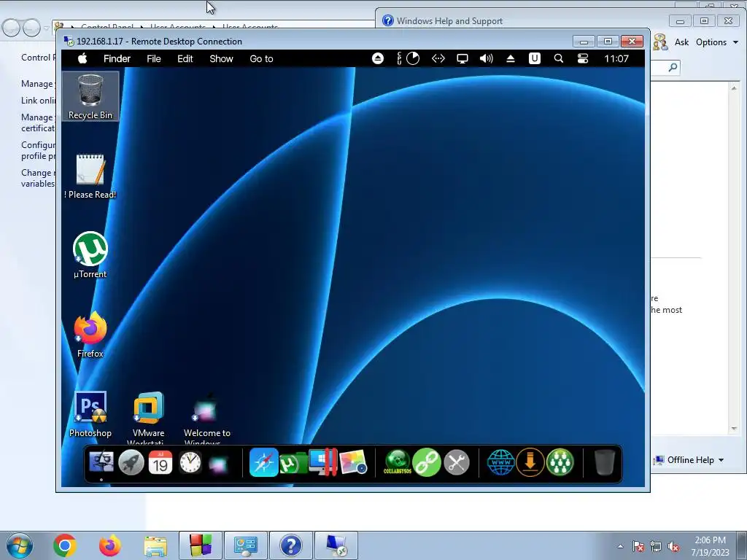Screen dimensions: 747x560
Task: Switch to Remote Desktop taskbar button
Action: click(x=336, y=545)
